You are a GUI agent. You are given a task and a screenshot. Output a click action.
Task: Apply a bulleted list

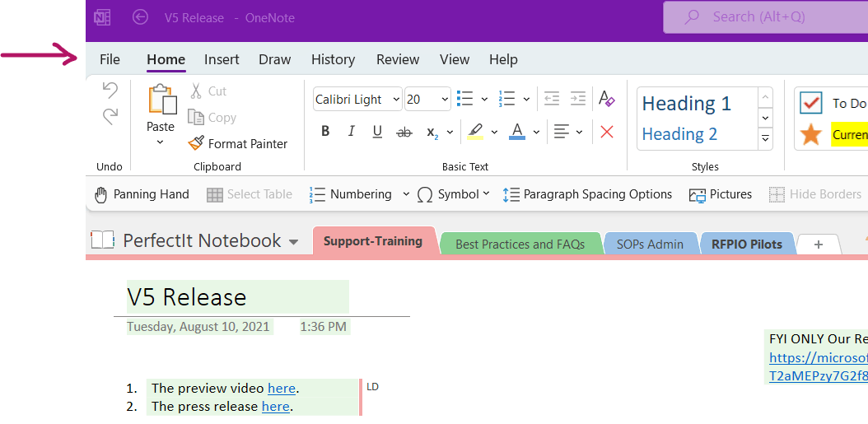[465, 99]
